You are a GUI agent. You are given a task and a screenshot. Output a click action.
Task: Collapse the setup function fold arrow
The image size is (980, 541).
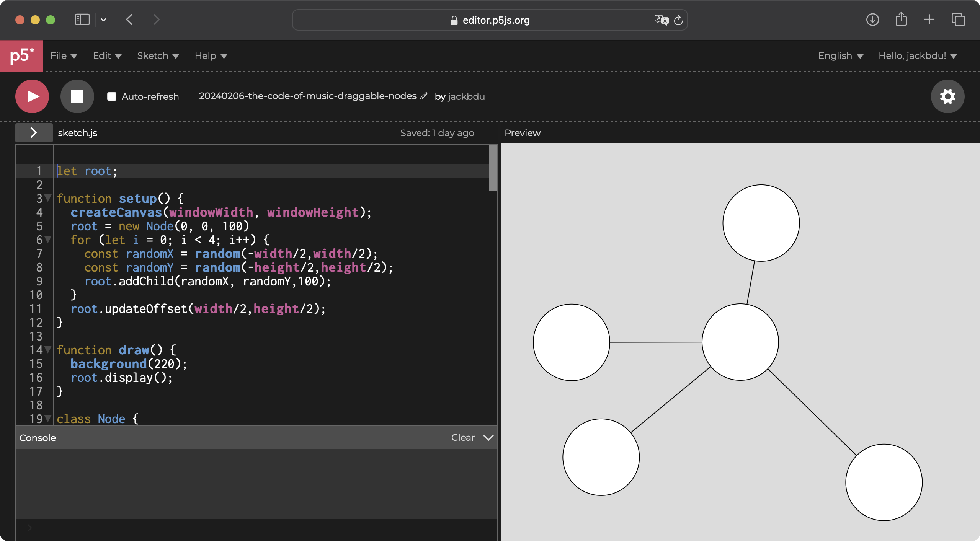[x=48, y=198]
